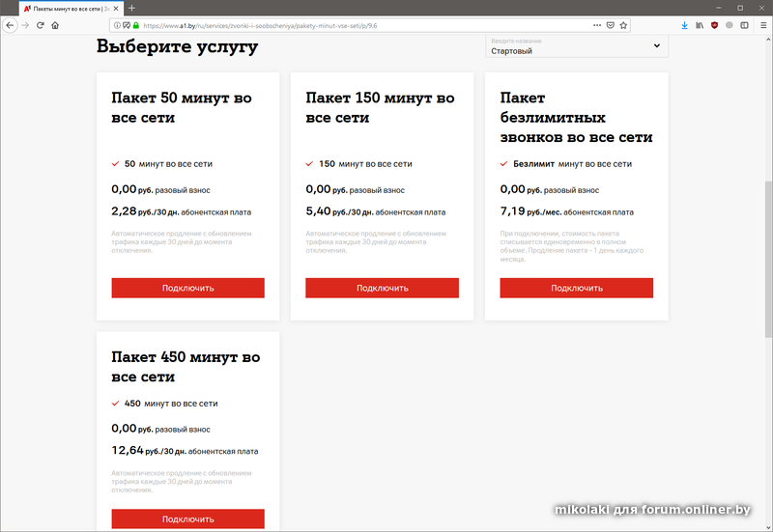
Task: Show site information icon in address bar
Action: click(117, 25)
